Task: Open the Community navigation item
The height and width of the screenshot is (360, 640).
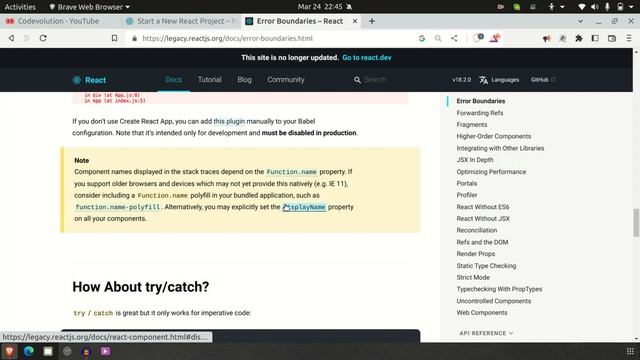Action: (x=286, y=80)
